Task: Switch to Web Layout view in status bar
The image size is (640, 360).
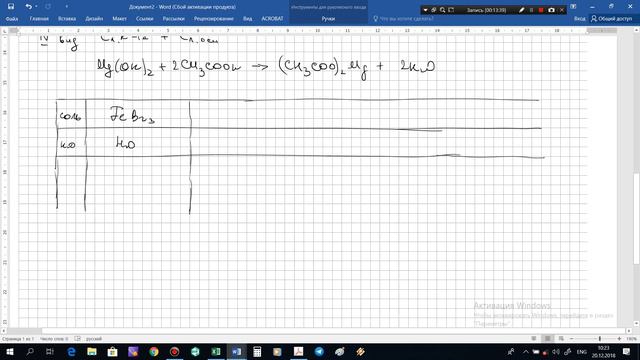Action: pyautogui.click(x=561, y=339)
